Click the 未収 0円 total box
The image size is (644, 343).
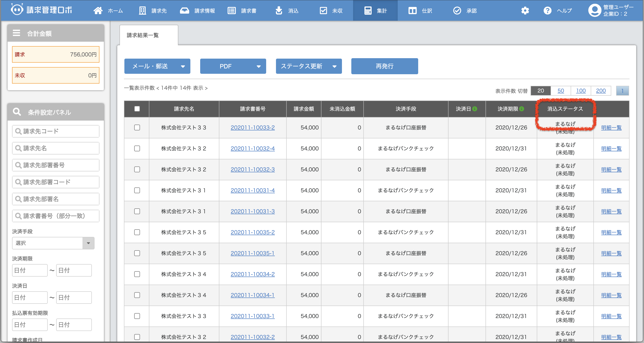coord(56,75)
